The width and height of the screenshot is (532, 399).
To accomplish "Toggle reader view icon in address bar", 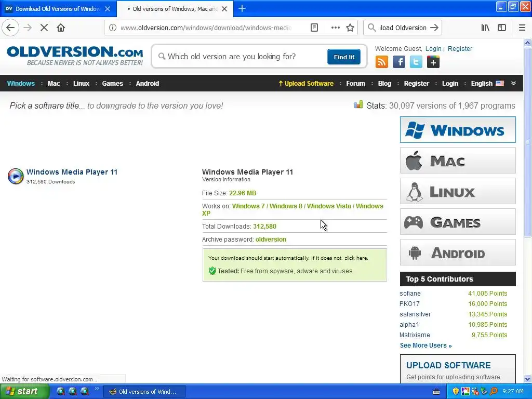I will coord(314,28).
